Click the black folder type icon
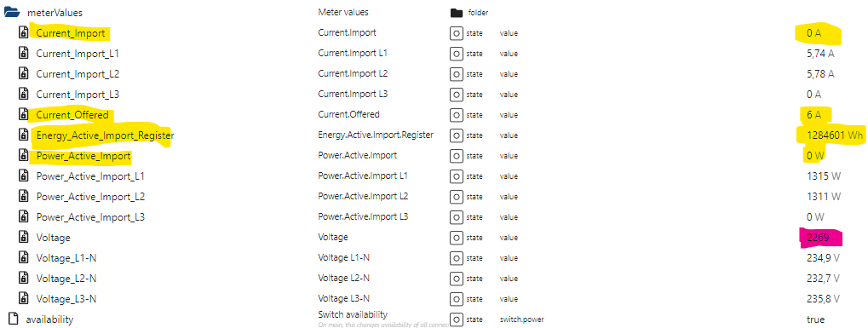The height and width of the screenshot is (328, 868). [x=456, y=13]
